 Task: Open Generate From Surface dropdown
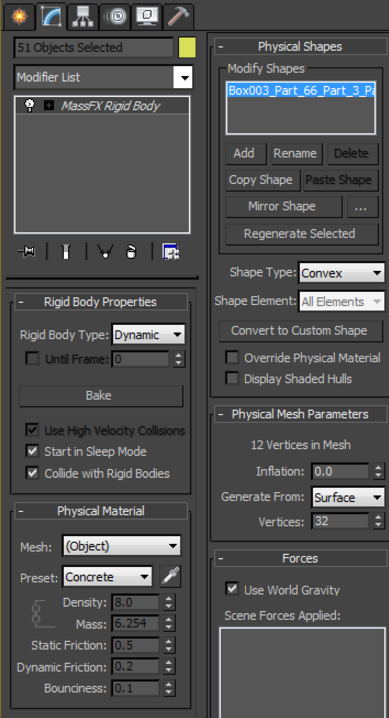[348, 497]
